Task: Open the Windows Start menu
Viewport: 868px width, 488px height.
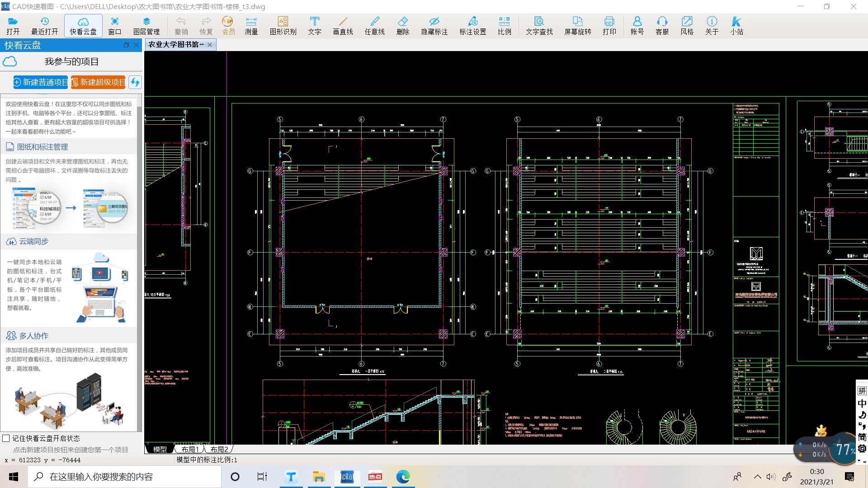Action: tap(14, 477)
